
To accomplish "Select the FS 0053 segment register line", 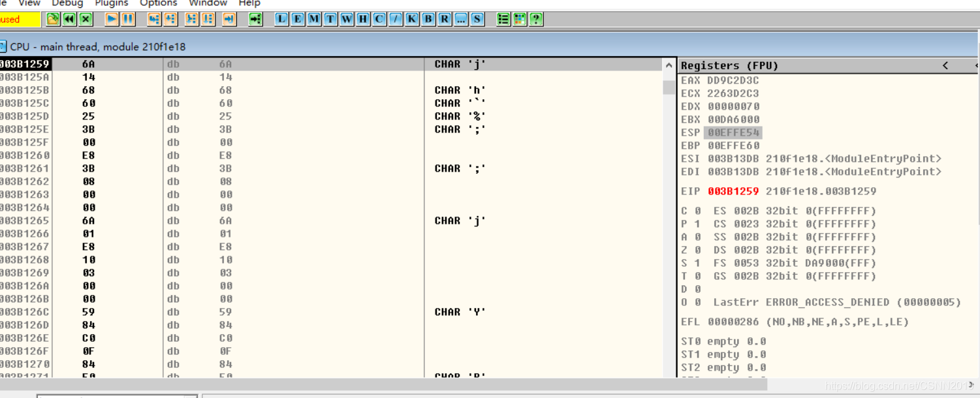I will click(x=795, y=263).
